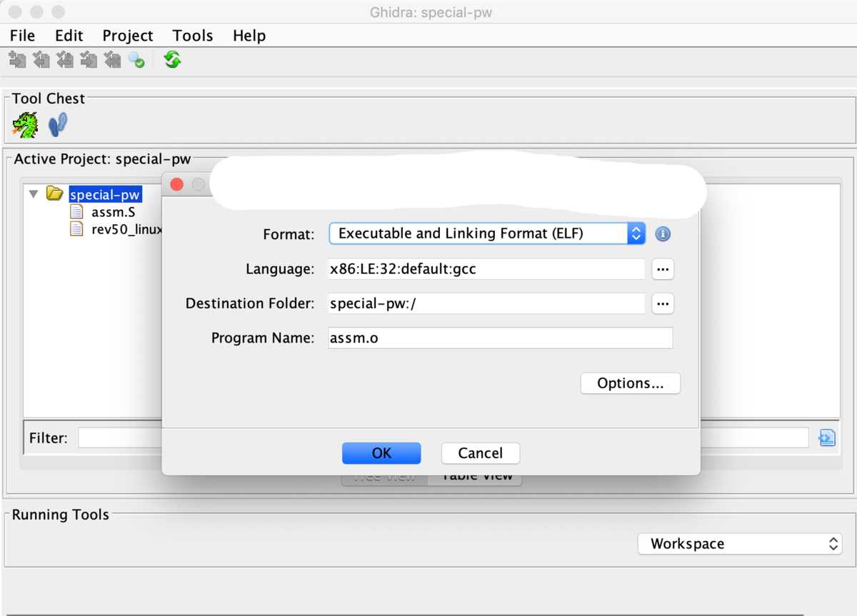Click the Language field x86:LE:32:default:gcc
The width and height of the screenshot is (857, 616).
(x=487, y=269)
